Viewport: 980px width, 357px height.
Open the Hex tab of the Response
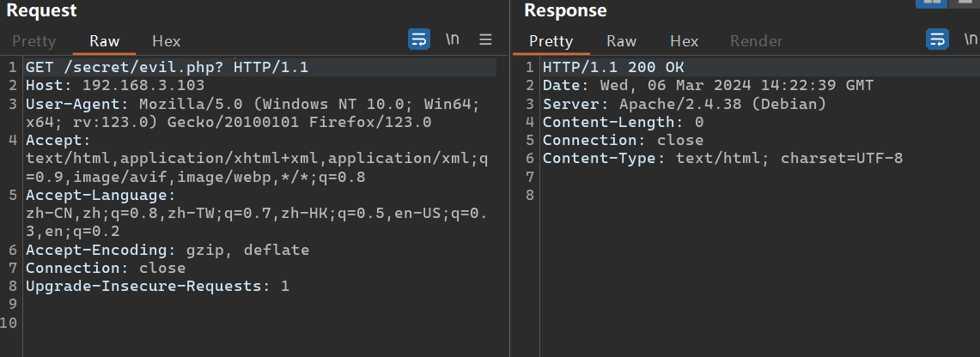click(684, 41)
